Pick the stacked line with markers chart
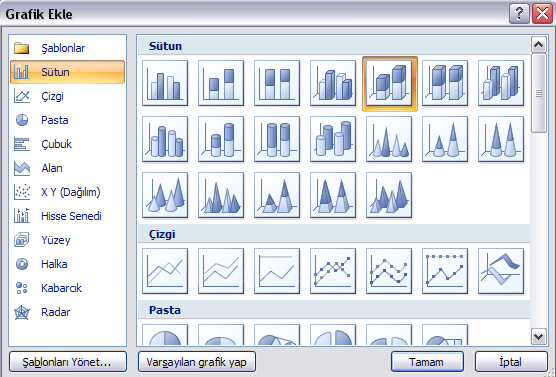Screen dimensions: 556x377 click(389, 271)
